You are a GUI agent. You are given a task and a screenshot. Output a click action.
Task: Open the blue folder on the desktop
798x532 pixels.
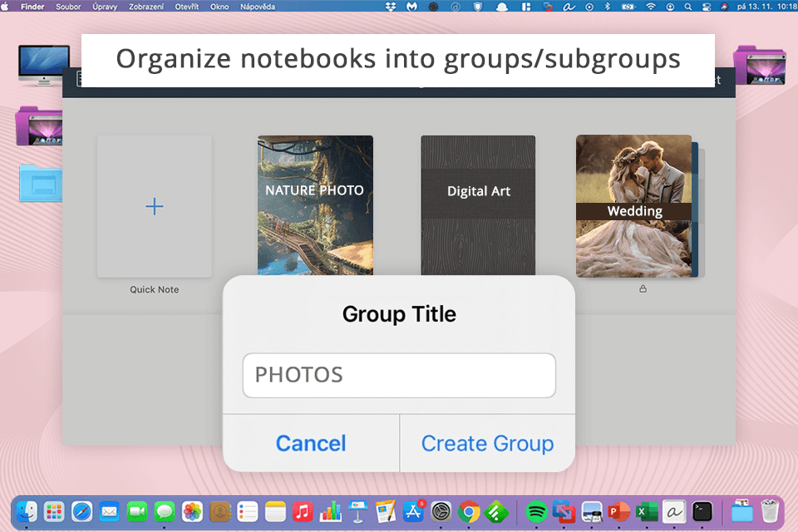[x=40, y=183]
